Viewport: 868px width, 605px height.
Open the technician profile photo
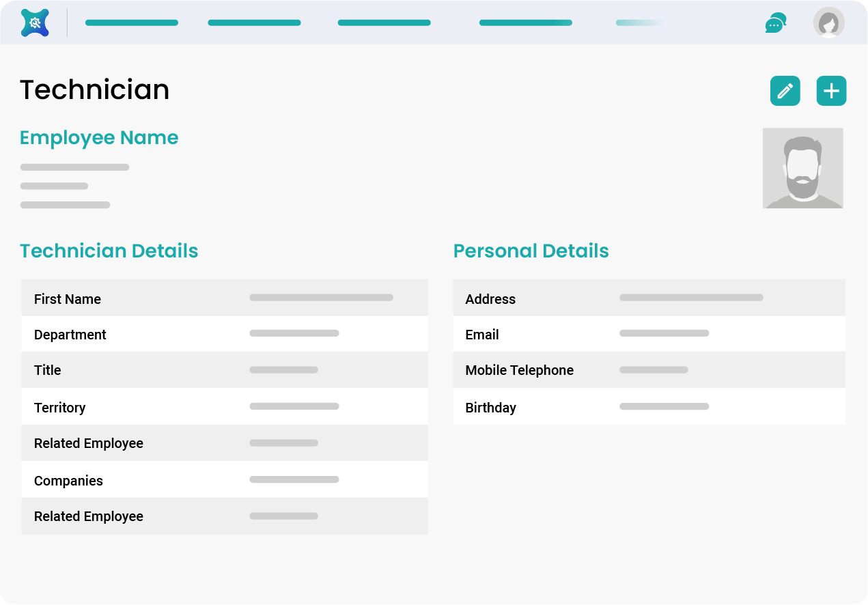(803, 168)
